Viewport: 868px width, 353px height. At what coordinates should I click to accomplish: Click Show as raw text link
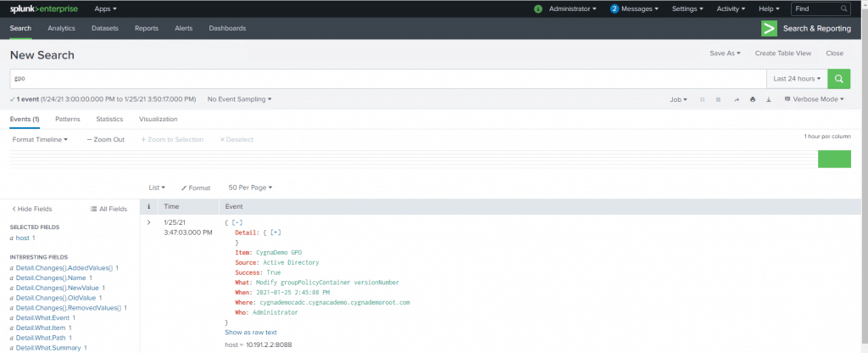[x=251, y=332]
